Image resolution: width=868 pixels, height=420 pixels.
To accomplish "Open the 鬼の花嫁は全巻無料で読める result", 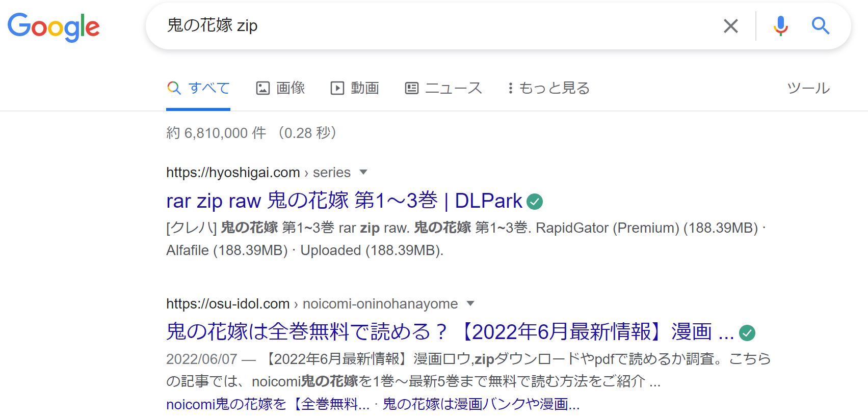I will (x=450, y=332).
